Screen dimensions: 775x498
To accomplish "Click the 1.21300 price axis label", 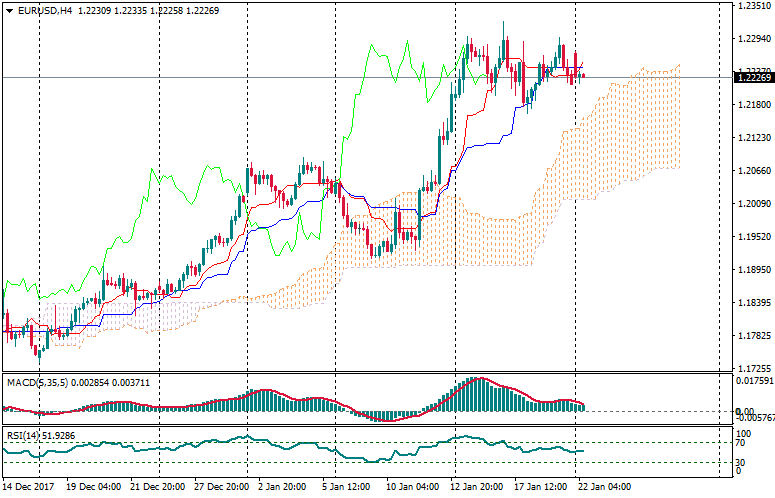I will point(752,137).
